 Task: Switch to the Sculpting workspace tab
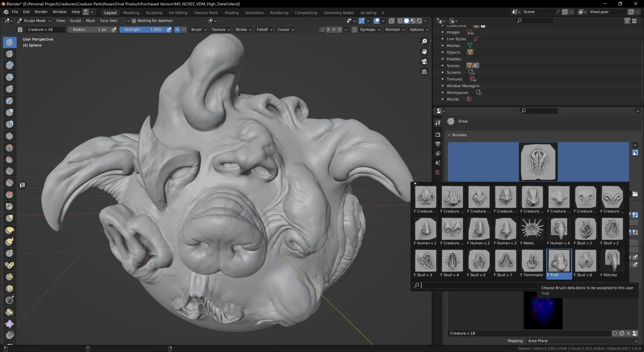(x=154, y=12)
